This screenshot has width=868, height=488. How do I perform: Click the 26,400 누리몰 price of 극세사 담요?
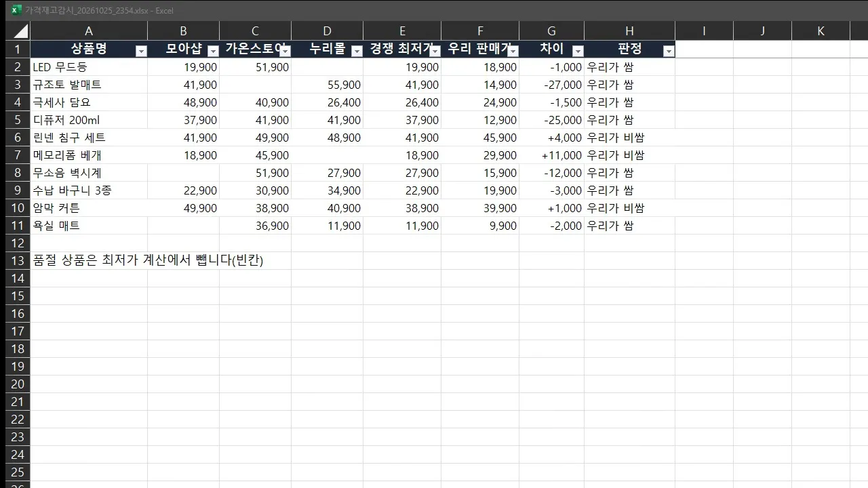[x=328, y=102]
